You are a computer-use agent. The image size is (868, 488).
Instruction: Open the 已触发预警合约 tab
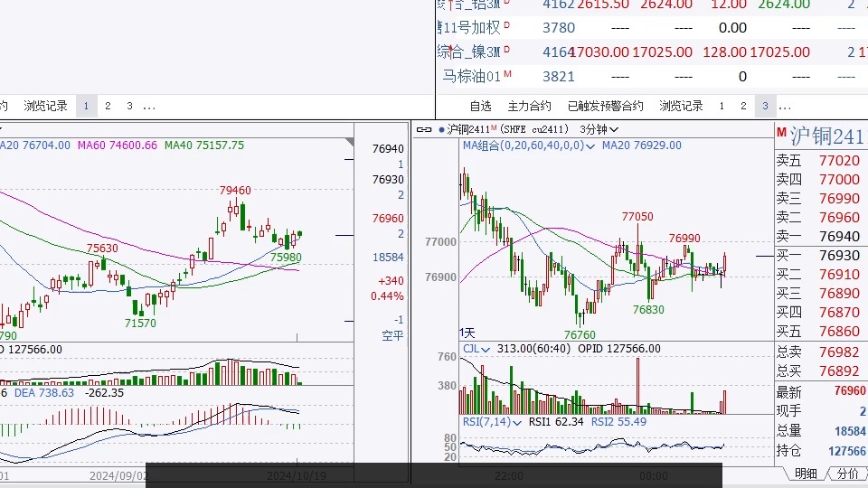(x=605, y=106)
